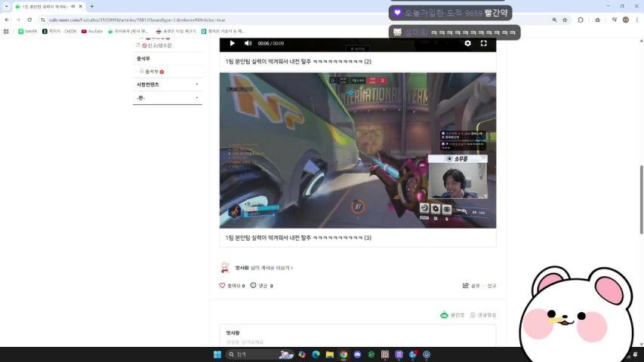Open the browser tab list dropdown

pos(8,6)
